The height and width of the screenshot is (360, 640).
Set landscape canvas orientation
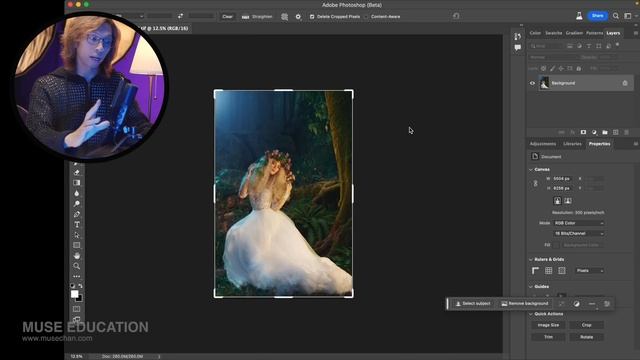click(568, 201)
